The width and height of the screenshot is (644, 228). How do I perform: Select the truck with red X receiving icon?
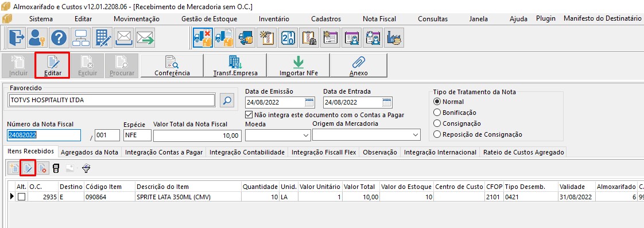pos(203,38)
